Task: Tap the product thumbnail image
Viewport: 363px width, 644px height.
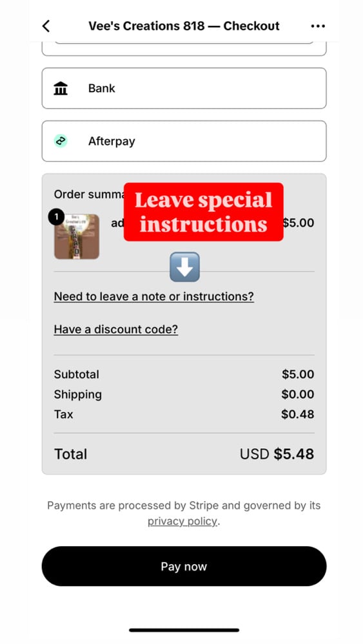Action: [77, 236]
